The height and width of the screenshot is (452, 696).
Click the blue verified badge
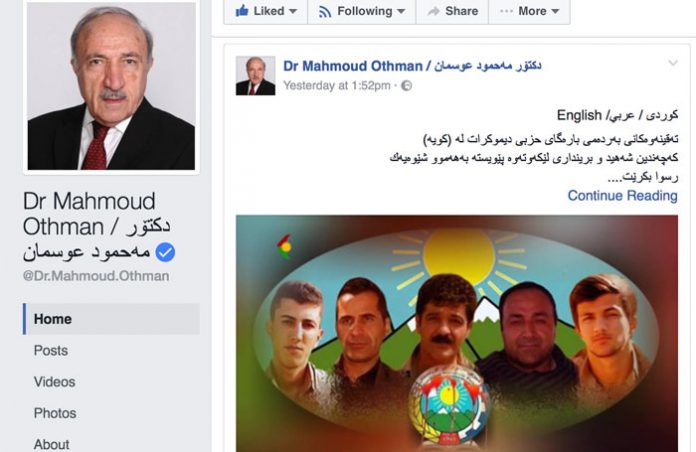165,252
